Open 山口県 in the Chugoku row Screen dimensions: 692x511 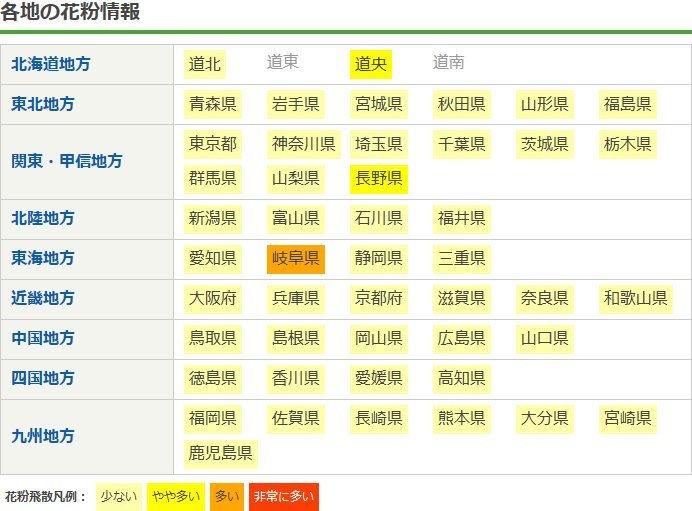(x=544, y=338)
